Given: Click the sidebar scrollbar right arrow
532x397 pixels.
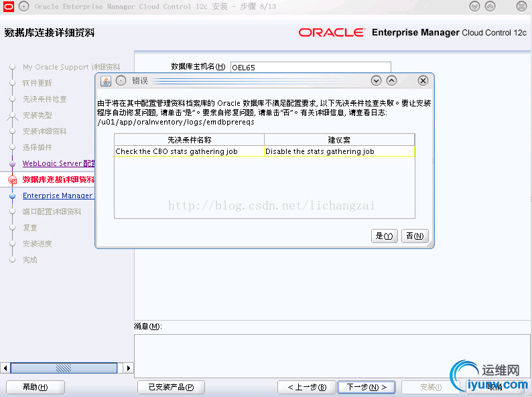Looking at the screenshot, I should tap(128, 368).
